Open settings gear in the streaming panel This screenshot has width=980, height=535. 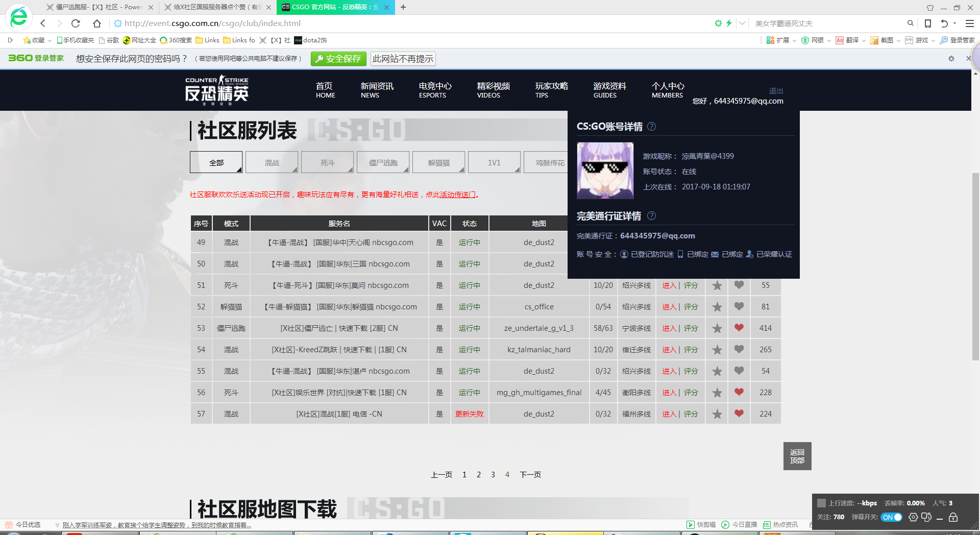pyautogui.click(x=913, y=517)
